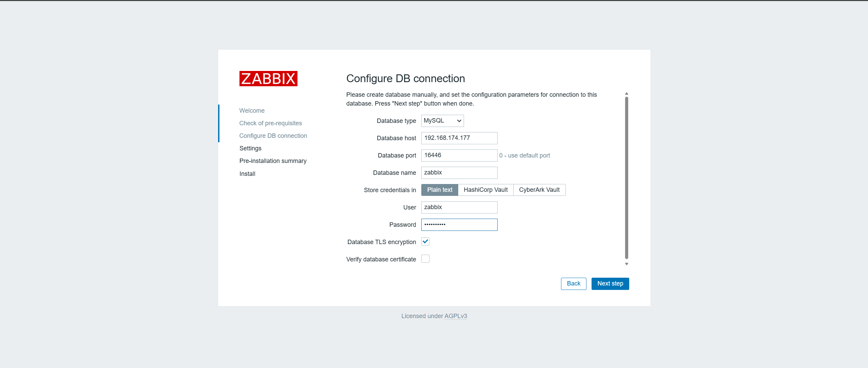The width and height of the screenshot is (868, 368).
Task: Click the Database name input field
Action: [x=459, y=173]
